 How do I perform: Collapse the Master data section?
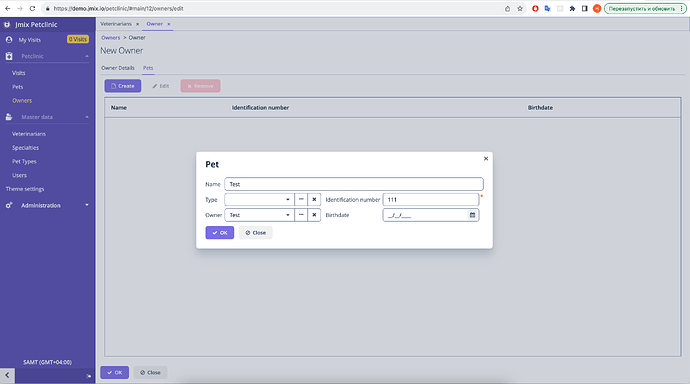click(x=87, y=117)
